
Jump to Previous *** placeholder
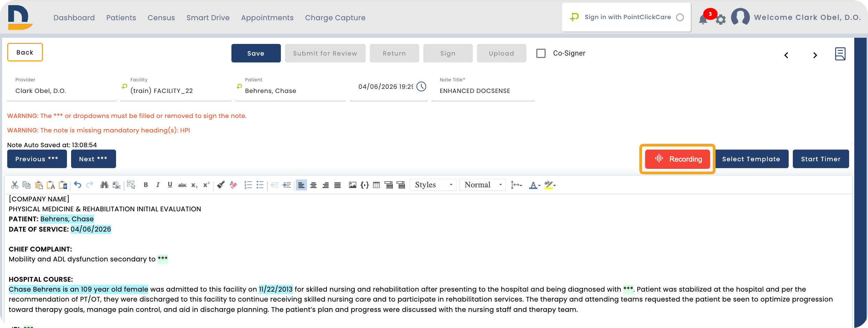click(x=37, y=159)
